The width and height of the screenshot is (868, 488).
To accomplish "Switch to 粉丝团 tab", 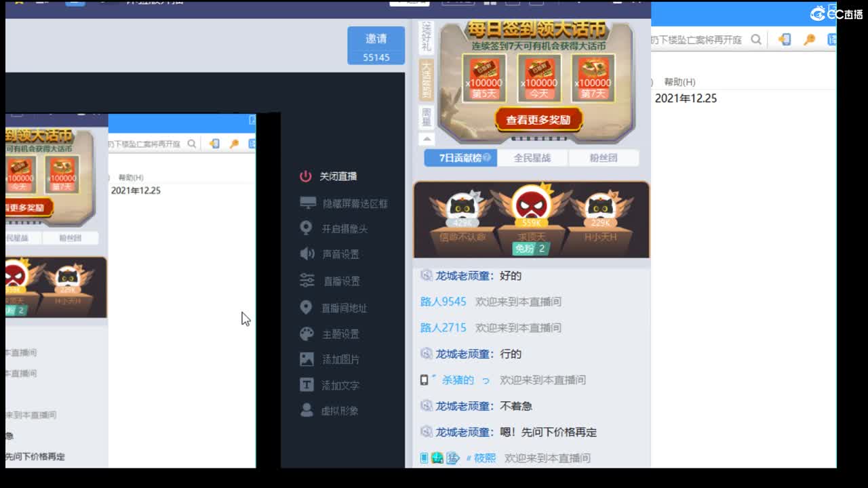I will point(603,158).
